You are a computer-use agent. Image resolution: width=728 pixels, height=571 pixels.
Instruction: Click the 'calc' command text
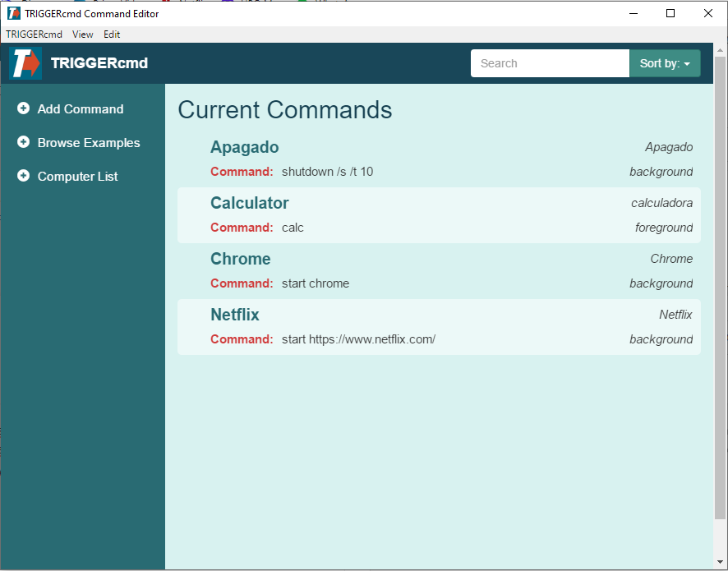tap(293, 228)
